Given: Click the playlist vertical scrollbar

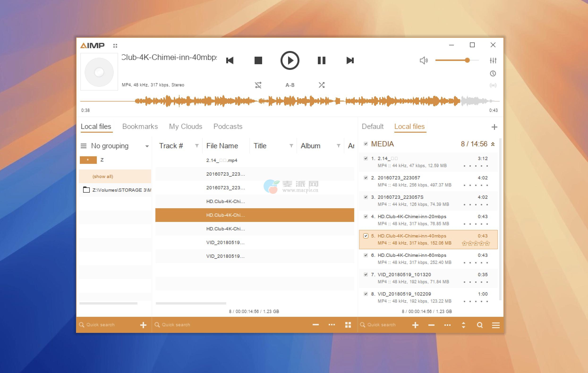Looking at the screenshot, I should pyautogui.click(x=500, y=219).
